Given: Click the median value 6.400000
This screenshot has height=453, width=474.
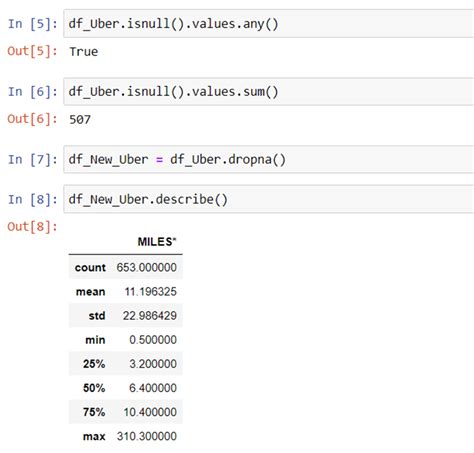Looking at the screenshot, I should click(153, 388).
